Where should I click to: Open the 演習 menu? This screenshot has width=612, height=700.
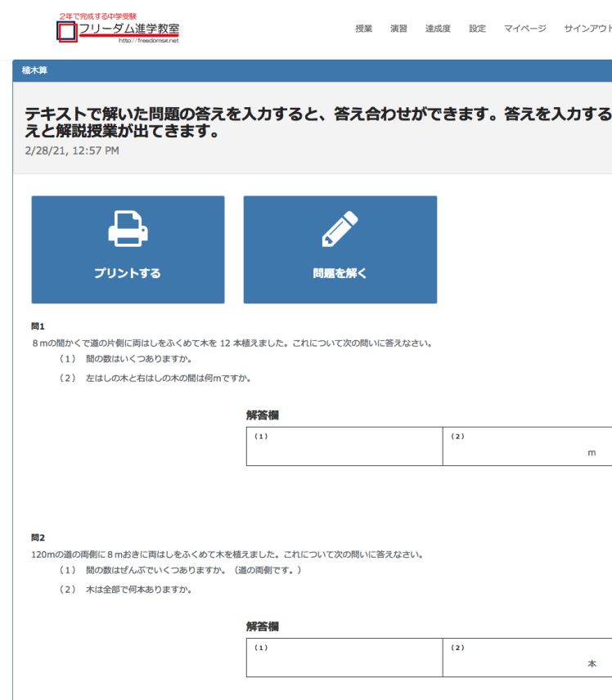point(398,29)
